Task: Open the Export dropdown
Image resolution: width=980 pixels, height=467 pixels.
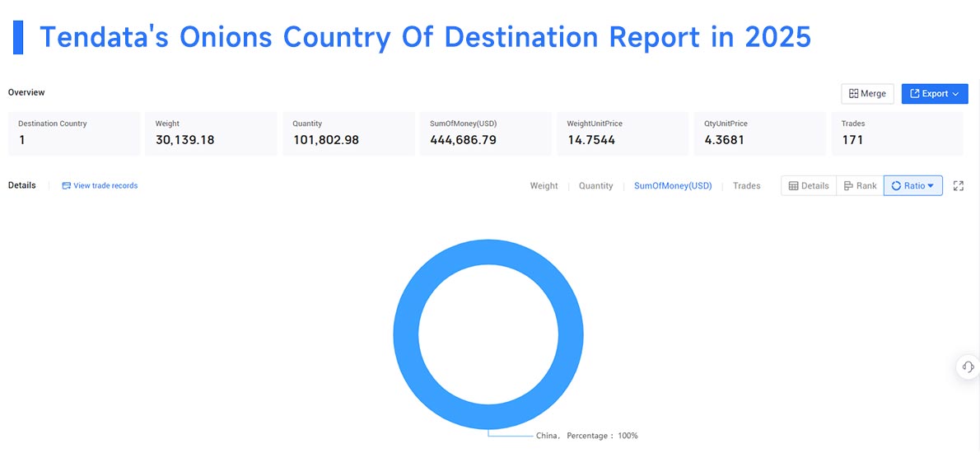Action: pos(935,94)
